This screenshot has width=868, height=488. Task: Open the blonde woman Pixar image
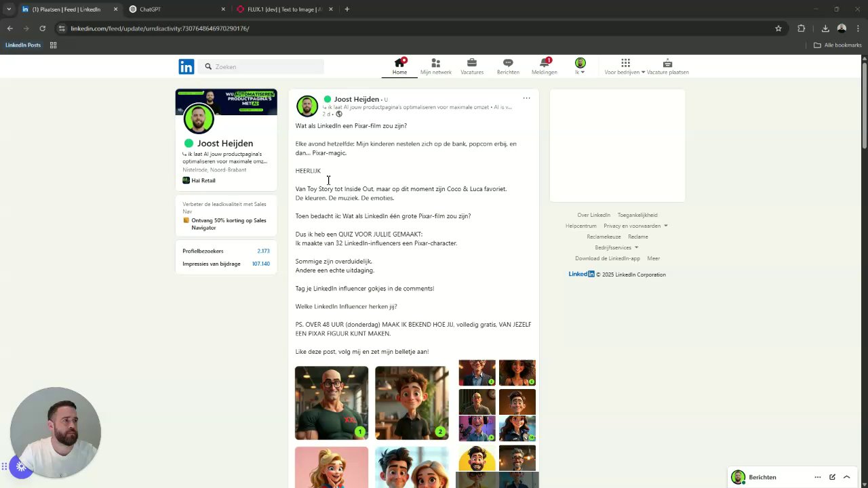332,467
